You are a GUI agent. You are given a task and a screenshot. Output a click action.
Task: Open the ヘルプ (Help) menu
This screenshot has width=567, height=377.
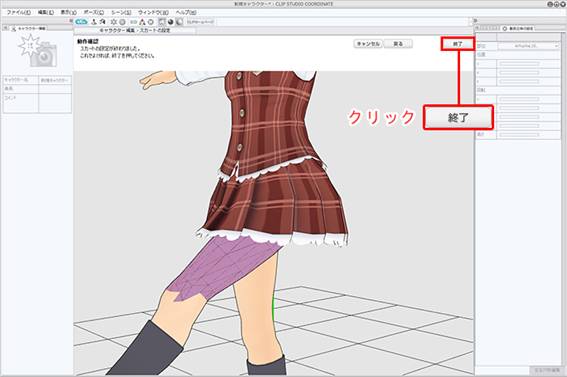coord(186,12)
